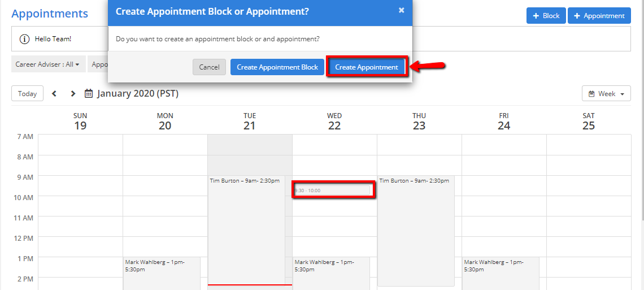Go to previous week arrow
This screenshot has height=290, width=644.
[54, 94]
